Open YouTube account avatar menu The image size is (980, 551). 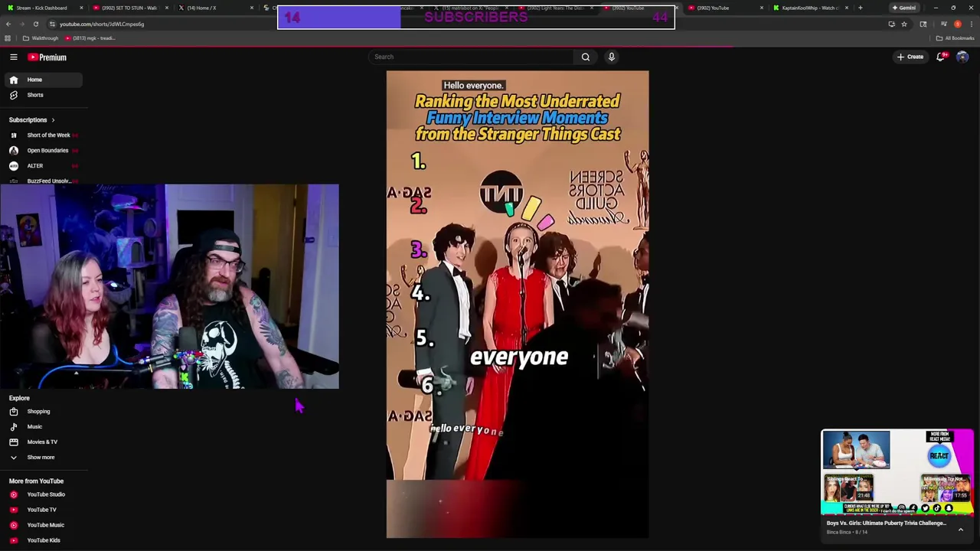pyautogui.click(x=962, y=57)
